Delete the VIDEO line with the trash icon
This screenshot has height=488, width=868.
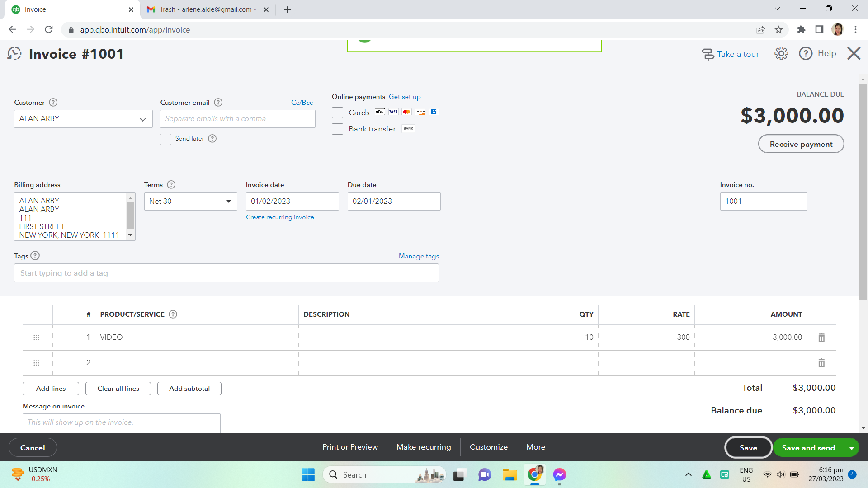821,338
